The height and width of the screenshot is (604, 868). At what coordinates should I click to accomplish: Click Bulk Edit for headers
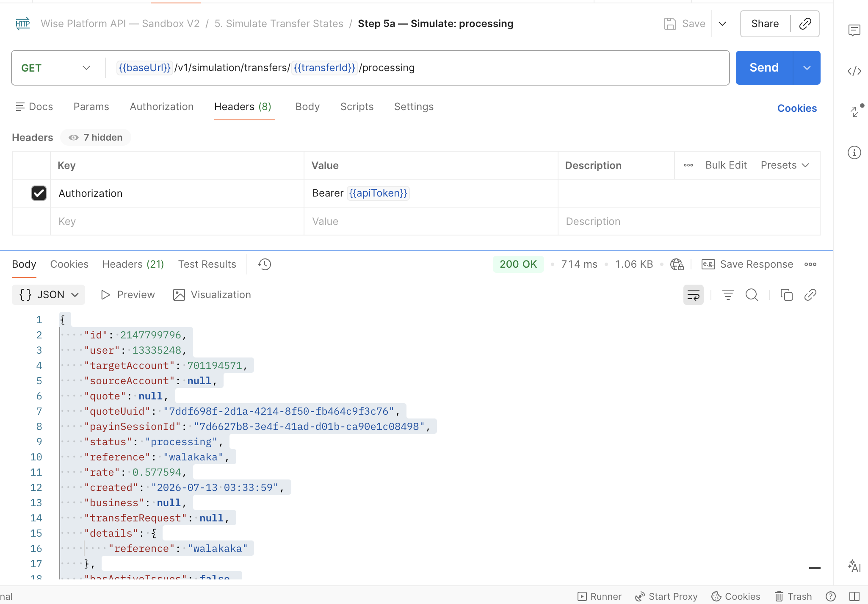click(x=726, y=165)
